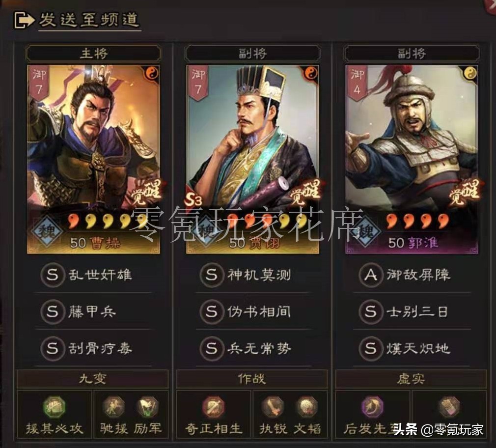The width and height of the screenshot is (496, 448).
Task: Select the 驰援 tactic icon
Action: tap(113, 407)
